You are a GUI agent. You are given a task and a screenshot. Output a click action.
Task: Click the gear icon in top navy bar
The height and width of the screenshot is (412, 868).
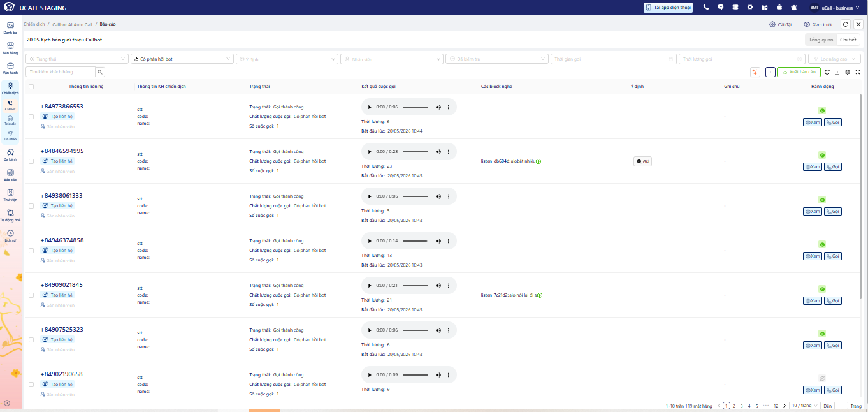pyautogui.click(x=750, y=8)
